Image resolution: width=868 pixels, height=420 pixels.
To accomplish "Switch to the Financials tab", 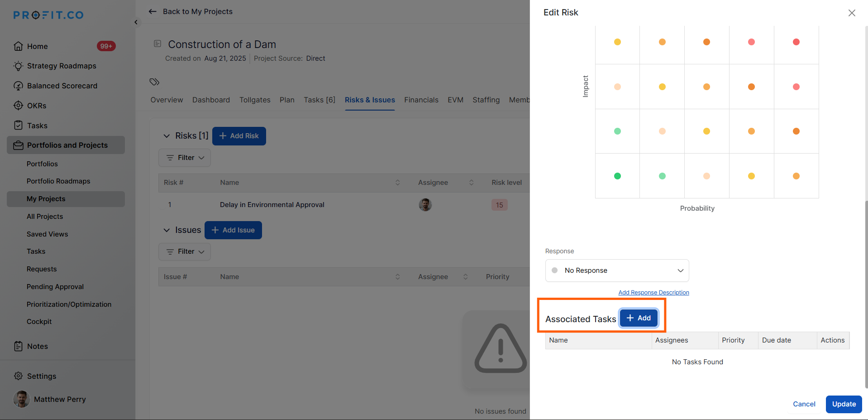I will tap(421, 100).
